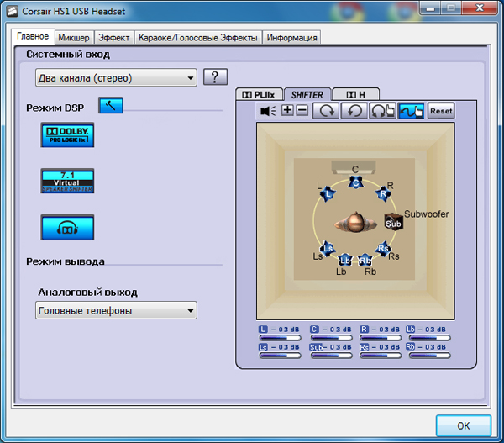This screenshot has height=443, width=504.
Task: Open the Информация tab
Action: point(291,38)
